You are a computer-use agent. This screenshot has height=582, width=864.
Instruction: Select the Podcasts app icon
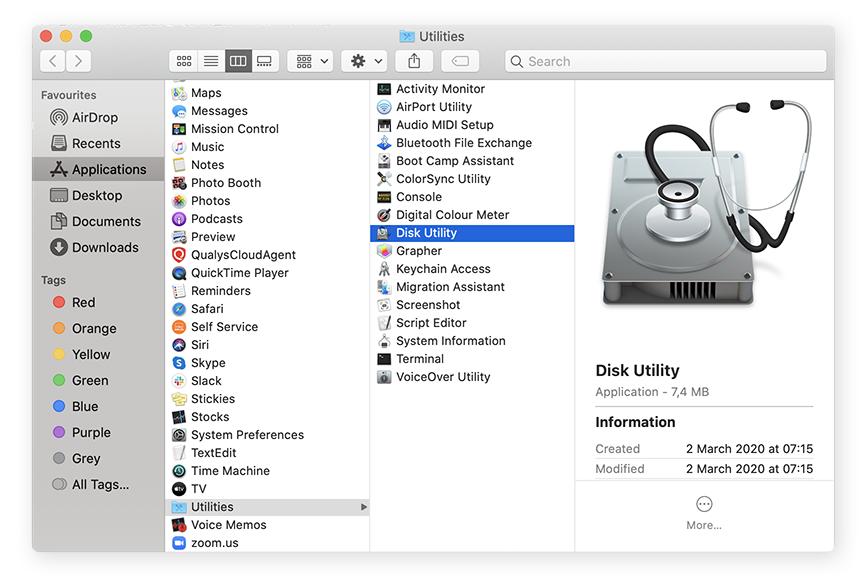coord(179,219)
